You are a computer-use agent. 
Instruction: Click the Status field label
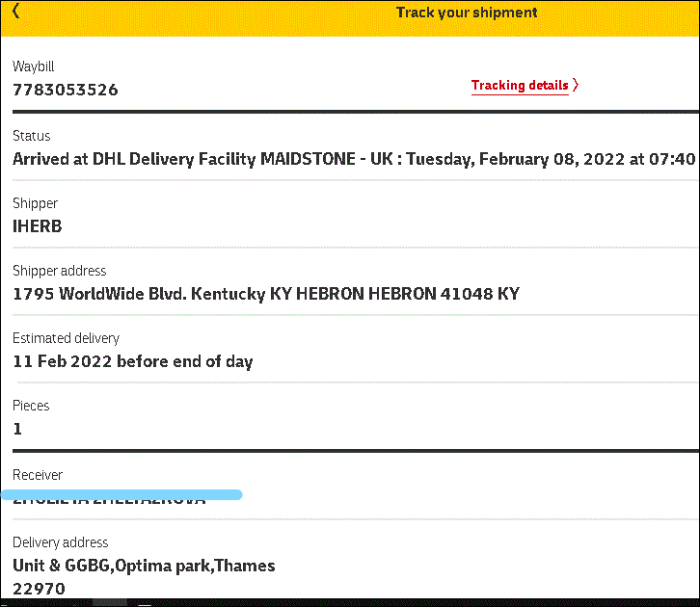point(31,136)
